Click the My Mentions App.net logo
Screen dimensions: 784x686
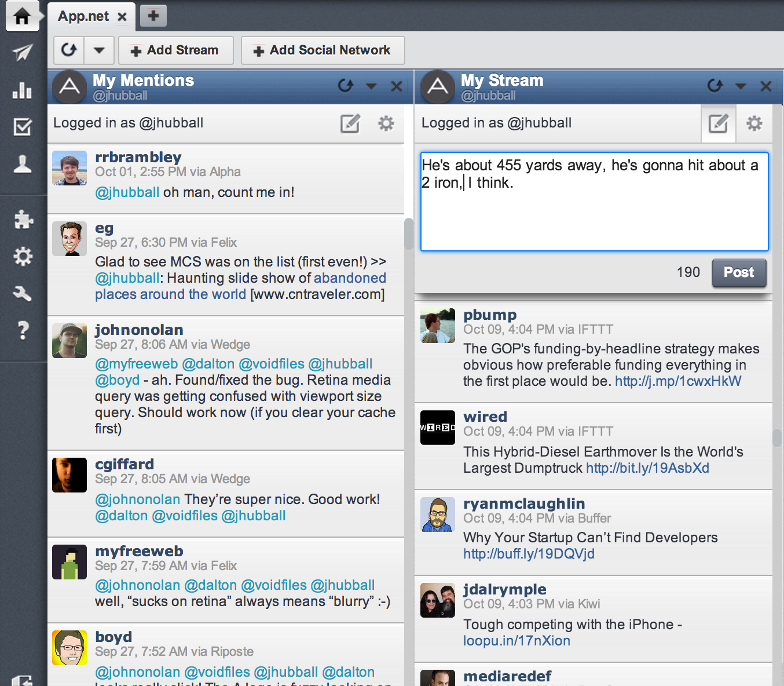[x=69, y=86]
